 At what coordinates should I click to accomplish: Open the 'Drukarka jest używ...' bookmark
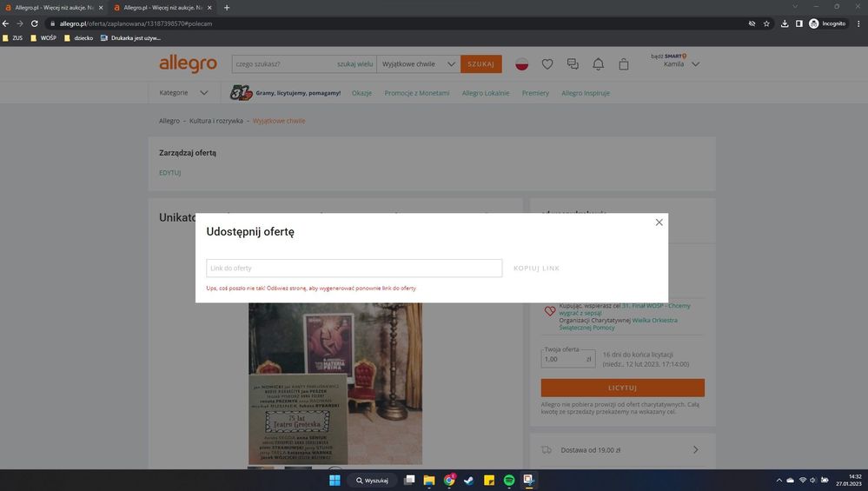(130, 38)
